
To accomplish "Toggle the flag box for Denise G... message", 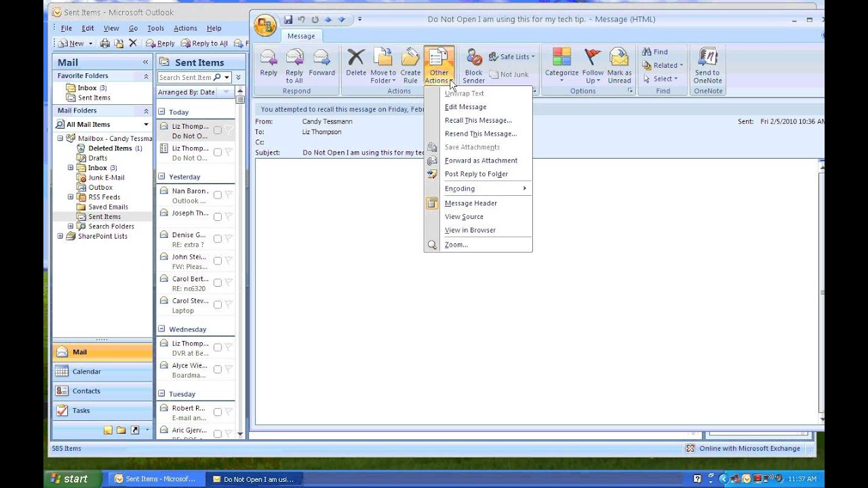I will click(x=218, y=238).
